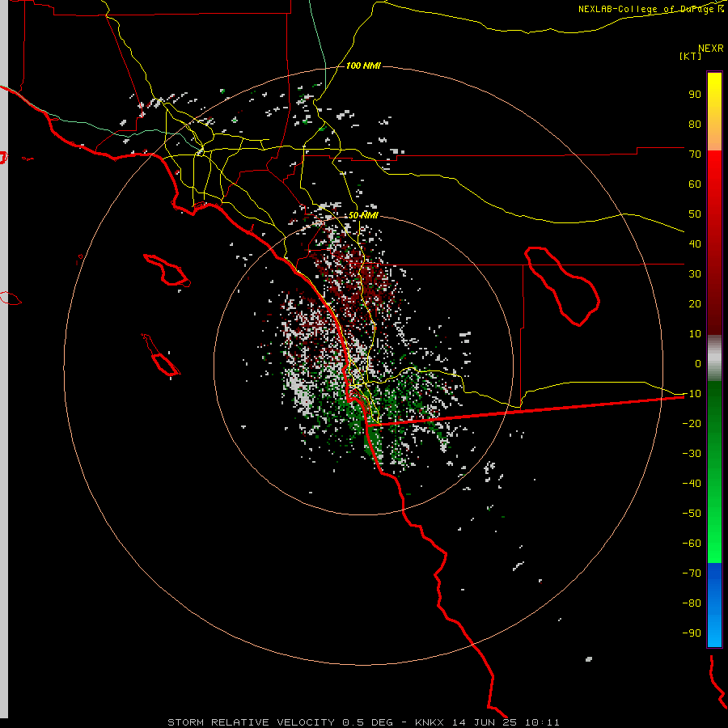Click the 20 value on velocity scale

tap(695, 304)
